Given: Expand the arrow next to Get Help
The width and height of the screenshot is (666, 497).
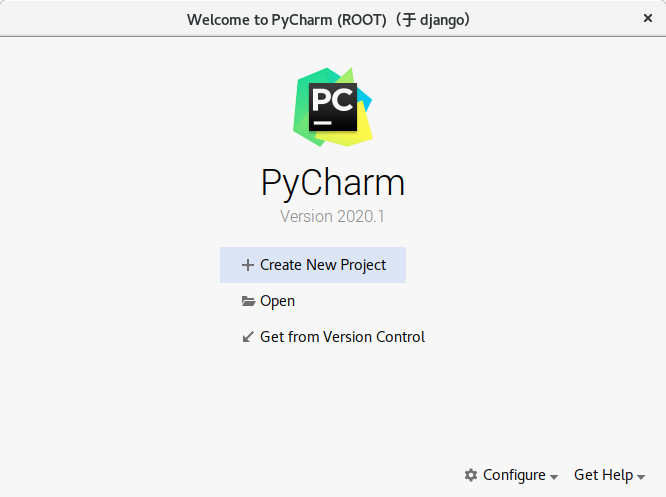Looking at the screenshot, I should pyautogui.click(x=641, y=477).
